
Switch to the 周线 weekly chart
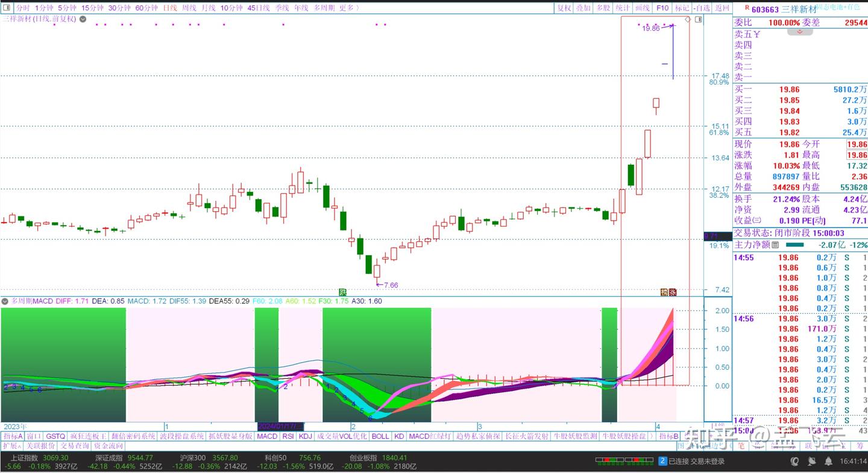190,8
